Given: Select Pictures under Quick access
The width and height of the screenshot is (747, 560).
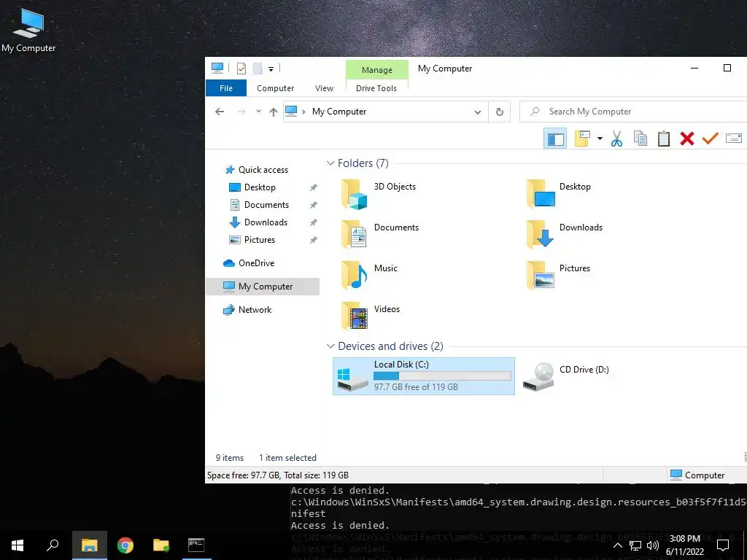Looking at the screenshot, I should pos(260,239).
